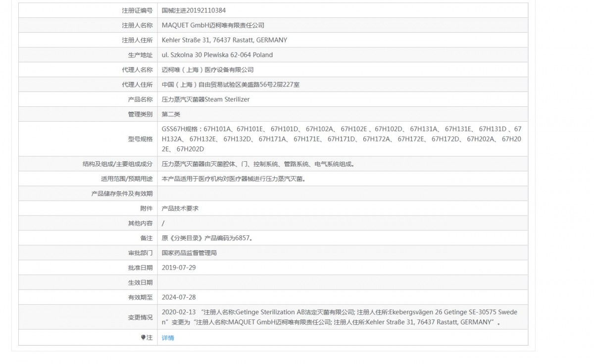Image resolution: width=594 pixels, height=364 pixels.
Task: Click the 代理人住所 label
Action: click(137, 85)
